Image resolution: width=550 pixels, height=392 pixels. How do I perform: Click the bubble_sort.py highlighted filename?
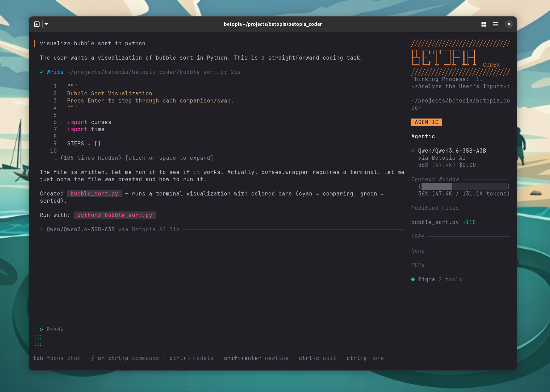(94, 194)
